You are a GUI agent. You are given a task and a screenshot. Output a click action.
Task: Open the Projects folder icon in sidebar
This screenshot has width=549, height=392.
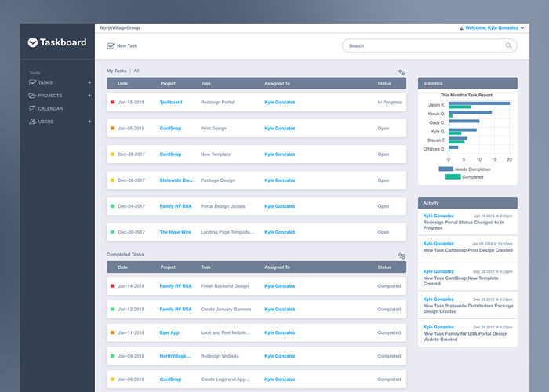pyautogui.click(x=33, y=95)
